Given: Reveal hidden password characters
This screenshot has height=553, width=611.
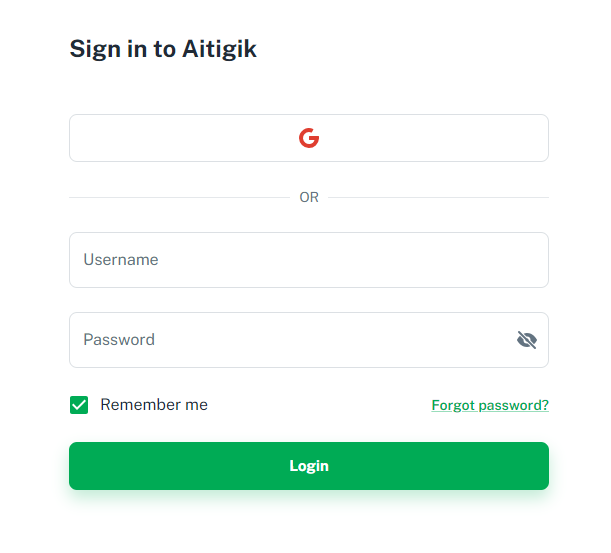Looking at the screenshot, I should click(527, 340).
